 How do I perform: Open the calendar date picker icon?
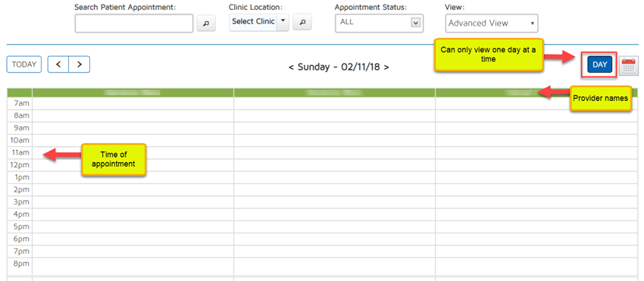pyautogui.click(x=629, y=66)
